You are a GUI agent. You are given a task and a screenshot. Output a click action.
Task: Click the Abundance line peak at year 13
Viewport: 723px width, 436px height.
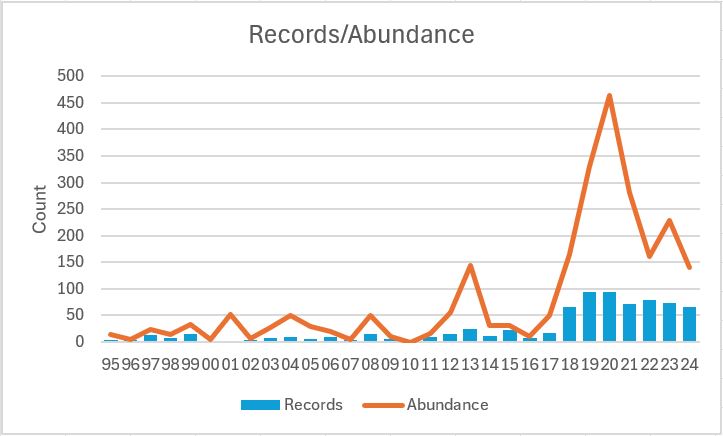tap(470, 266)
